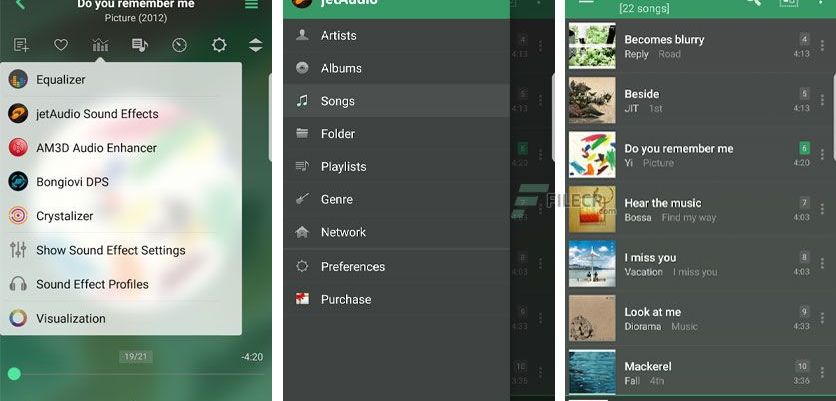Collapse toolbar with the up-down arrows icon

point(256,45)
